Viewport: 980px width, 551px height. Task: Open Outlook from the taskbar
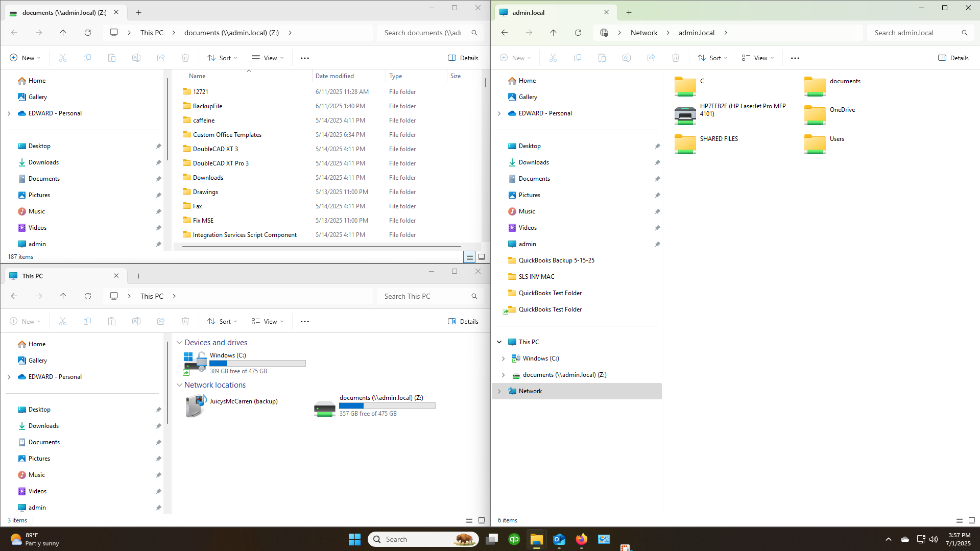[559, 539]
